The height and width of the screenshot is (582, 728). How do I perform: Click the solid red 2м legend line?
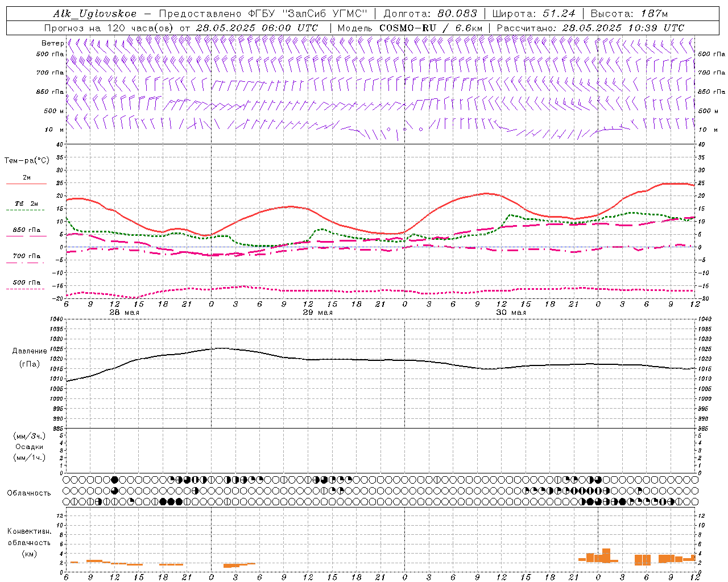pos(26,184)
